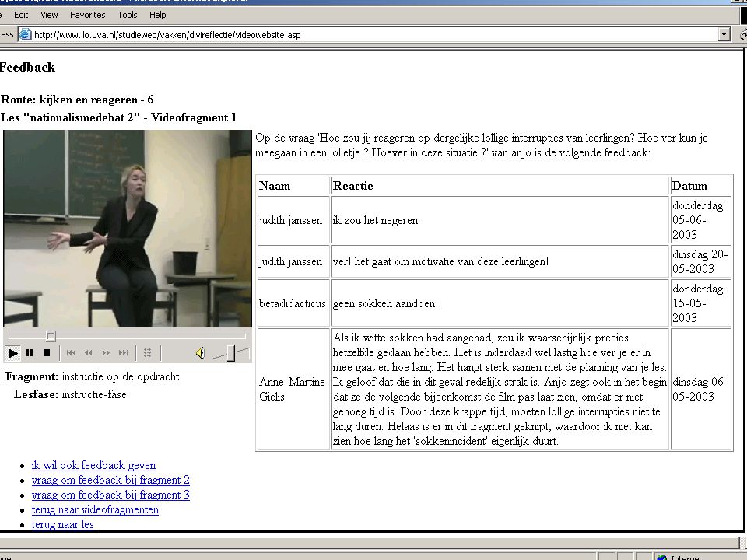
Task: Stop the video playback
Action: pos(46,353)
